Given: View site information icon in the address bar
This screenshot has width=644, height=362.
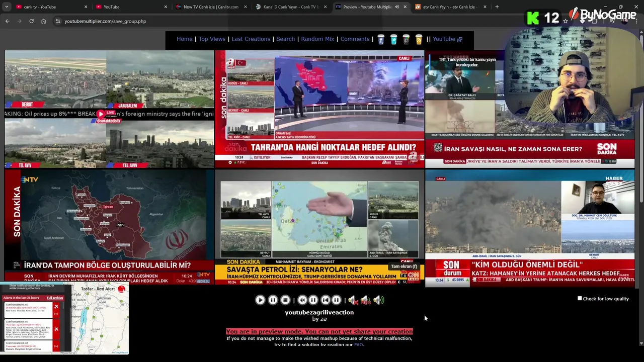Looking at the screenshot, I should point(58,21).
